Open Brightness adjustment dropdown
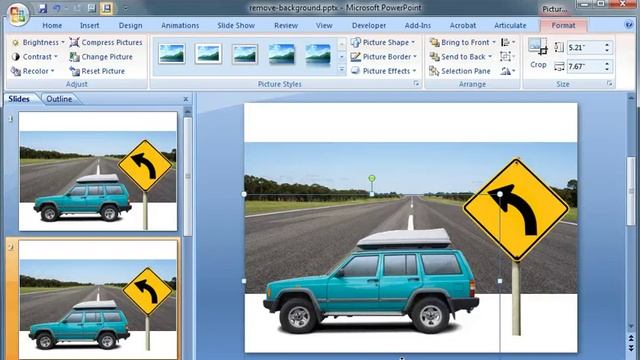This screenshot has width=640, height=360. tap(38, 42)
